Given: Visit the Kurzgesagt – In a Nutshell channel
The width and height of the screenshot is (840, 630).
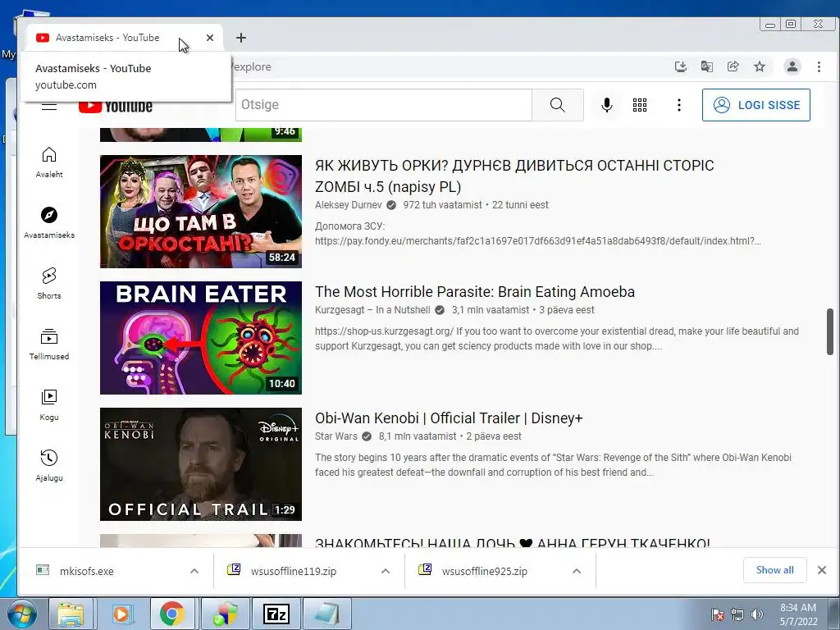Looking at the screenshot, I should tap(372, 309).
